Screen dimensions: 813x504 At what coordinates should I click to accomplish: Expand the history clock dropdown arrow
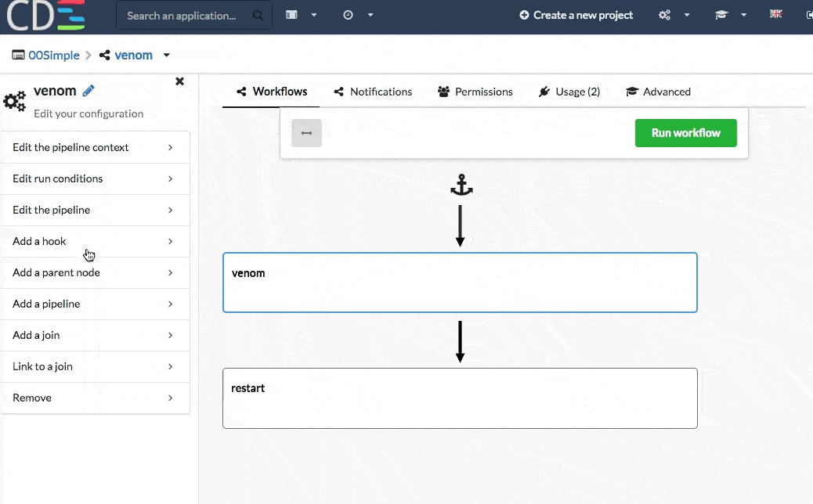pos(370,15)
